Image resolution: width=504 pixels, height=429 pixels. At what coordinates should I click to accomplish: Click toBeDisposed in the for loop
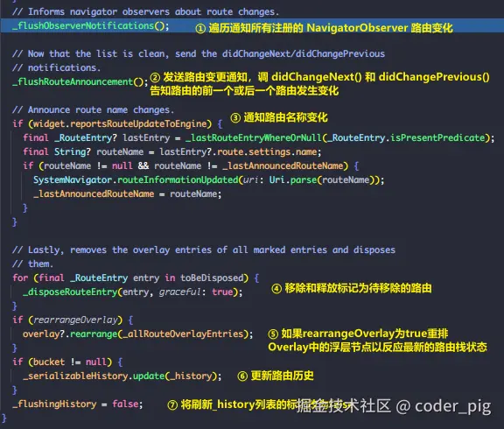coord(212,278)
